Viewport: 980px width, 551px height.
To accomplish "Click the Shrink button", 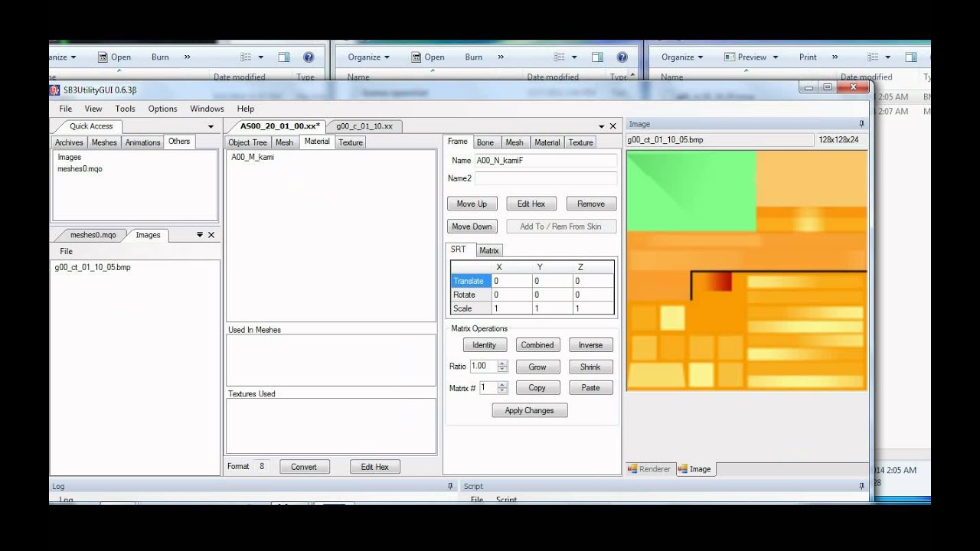I will coord(591,367).
